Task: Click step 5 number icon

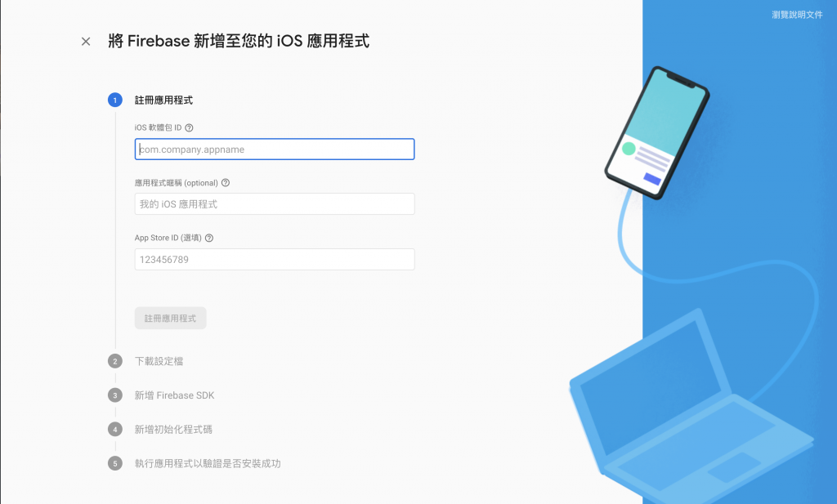Action: point(114,463)
